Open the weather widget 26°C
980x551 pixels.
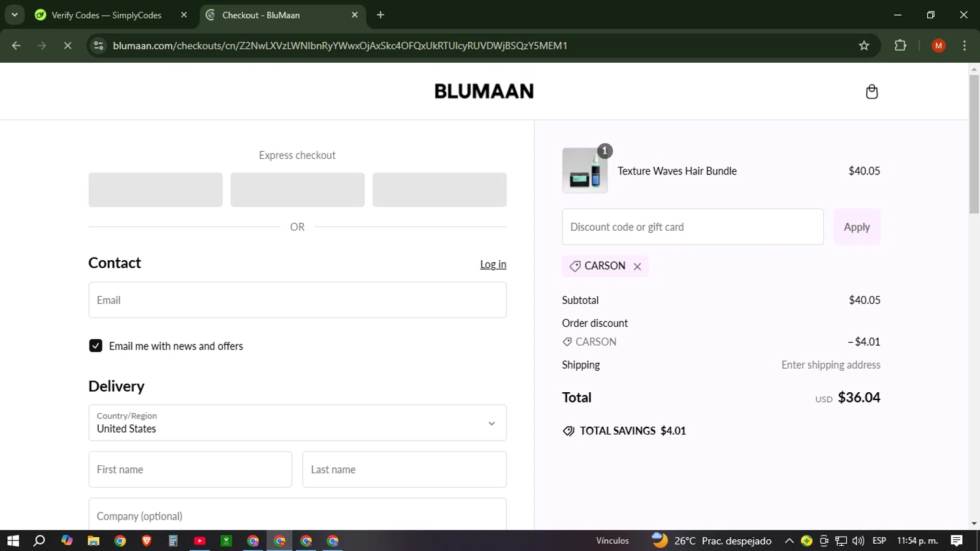(711, 541)
